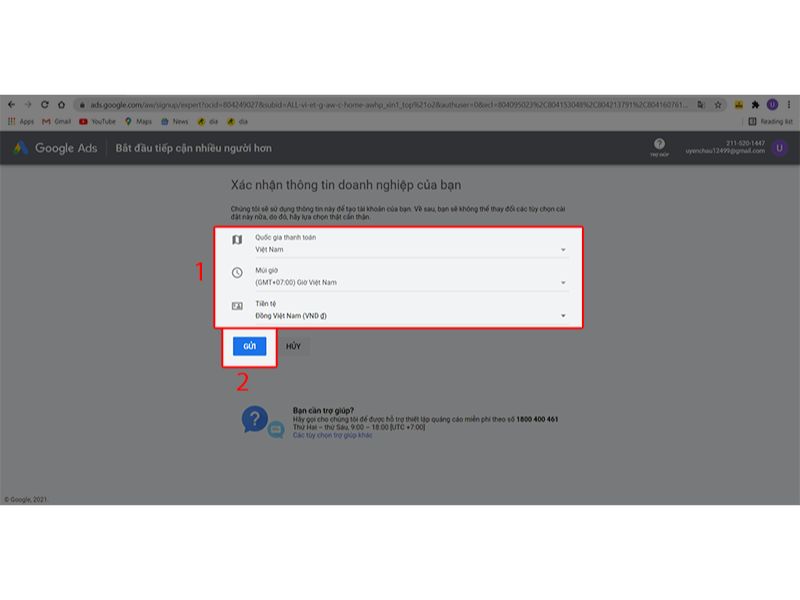
Task: Open the Chrome extensions puzzle icon
Action: point(756,104)
